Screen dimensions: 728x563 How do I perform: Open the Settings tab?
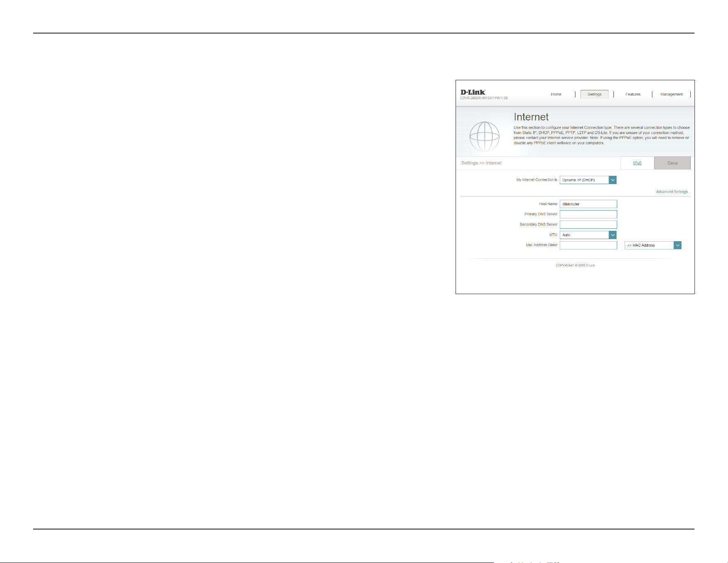(x=594, y=94)
